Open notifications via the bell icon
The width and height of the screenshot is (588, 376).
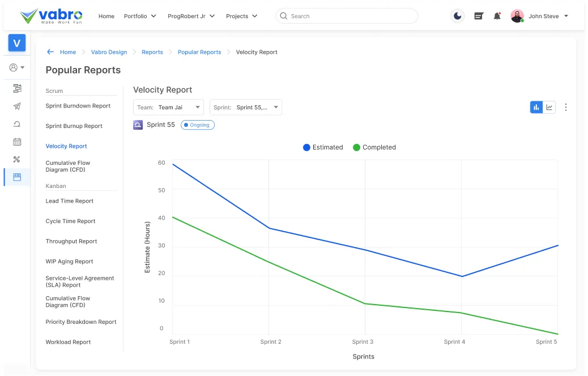point(497,16)
